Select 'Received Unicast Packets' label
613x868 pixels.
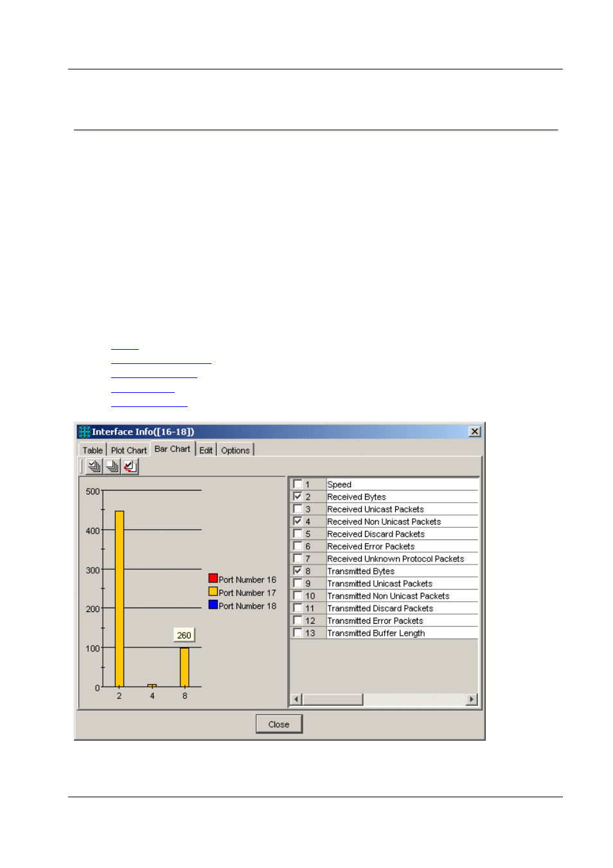[375, 509]
